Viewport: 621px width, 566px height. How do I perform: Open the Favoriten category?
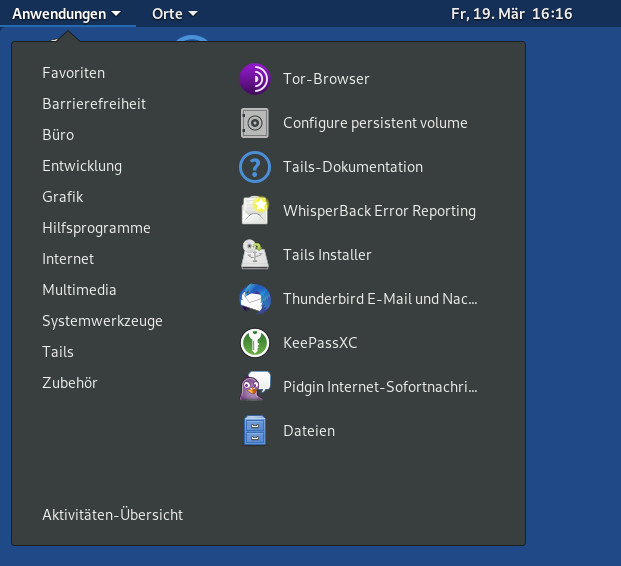[74, 73]
